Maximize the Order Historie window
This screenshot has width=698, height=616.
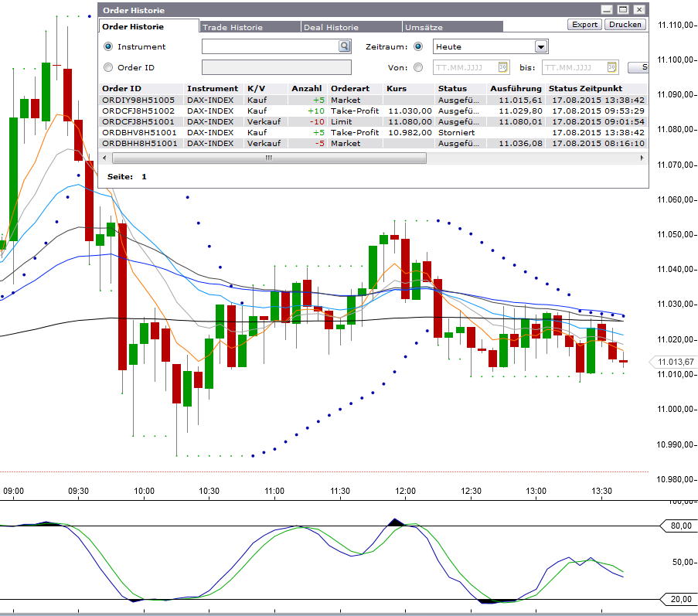(x=623, y=10)
